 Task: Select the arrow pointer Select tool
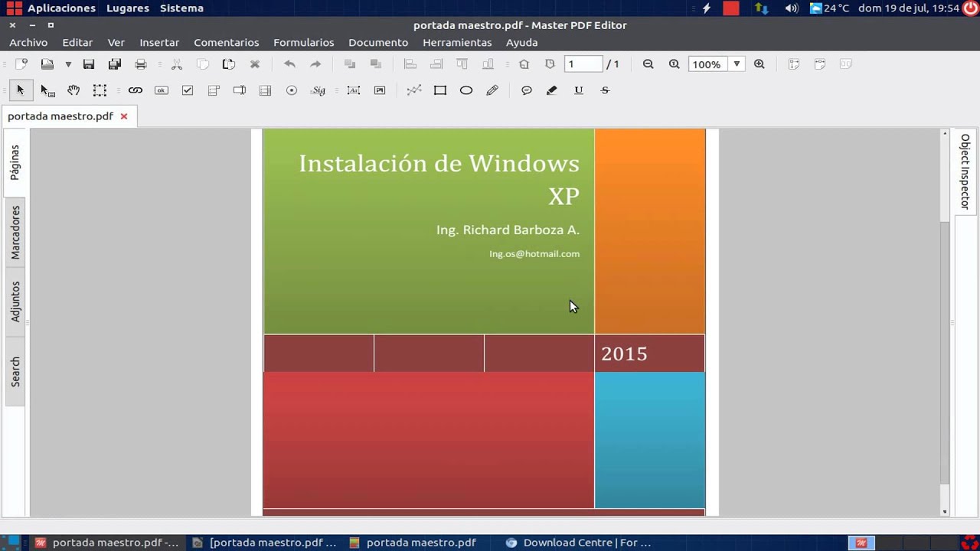[x=21, y=90]
